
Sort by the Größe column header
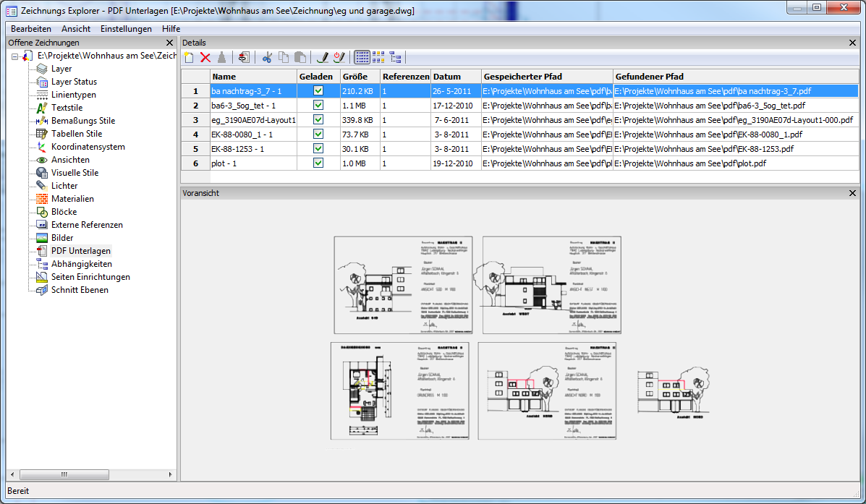[360, 77]
